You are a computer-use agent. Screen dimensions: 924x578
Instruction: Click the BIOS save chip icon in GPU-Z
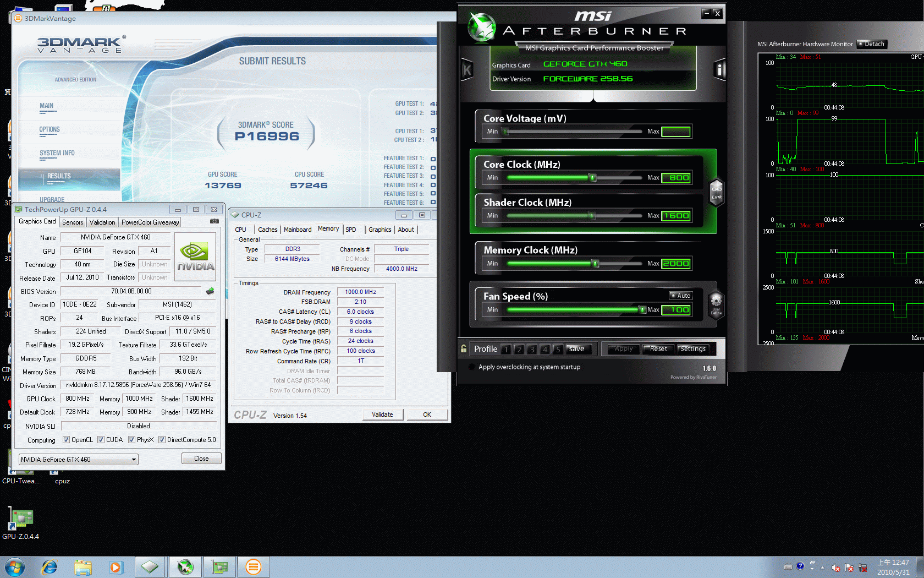coord(210,291)
